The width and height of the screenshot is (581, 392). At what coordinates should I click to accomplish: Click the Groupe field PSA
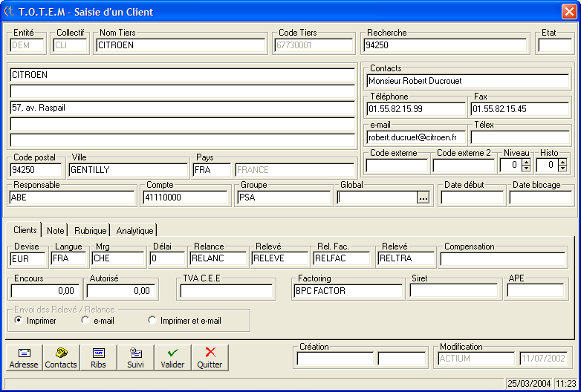284,197
